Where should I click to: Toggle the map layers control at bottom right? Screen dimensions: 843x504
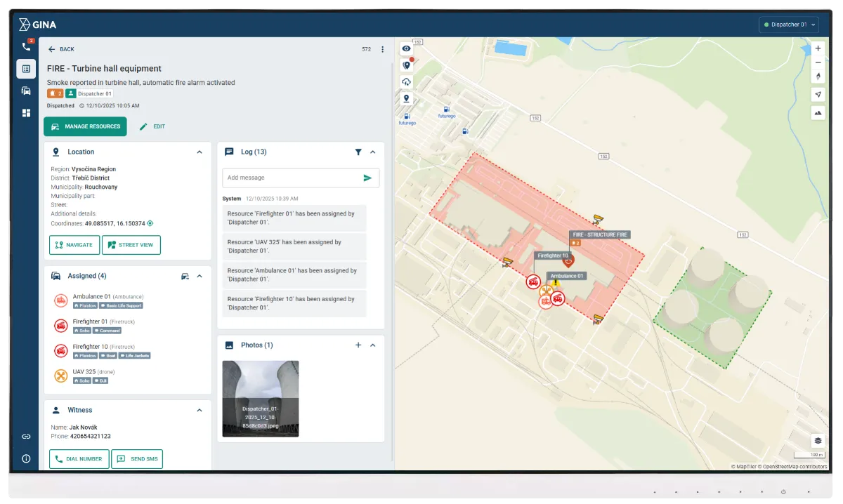(x=817, y=441)
